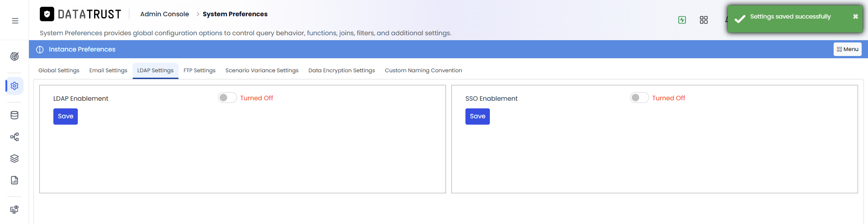The width and height of the screenshot is (868, 224).
Task: Open the apps grid icon
Action: 704,20
